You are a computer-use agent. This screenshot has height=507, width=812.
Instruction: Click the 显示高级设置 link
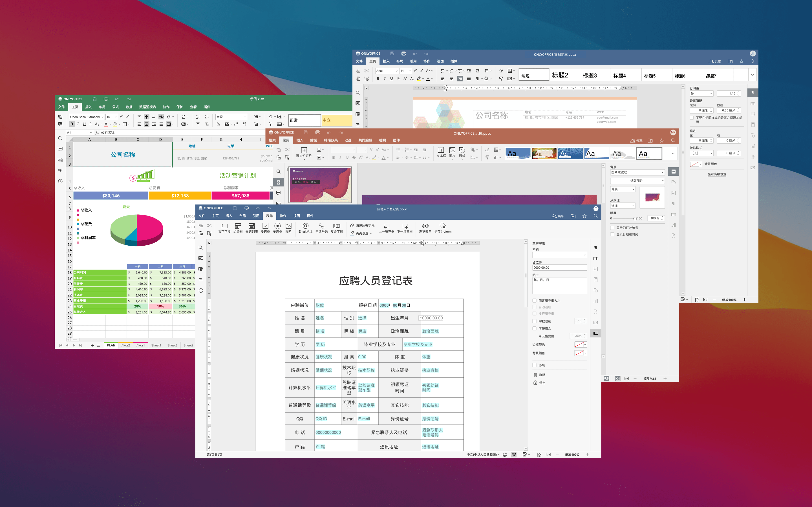[717, 174]
